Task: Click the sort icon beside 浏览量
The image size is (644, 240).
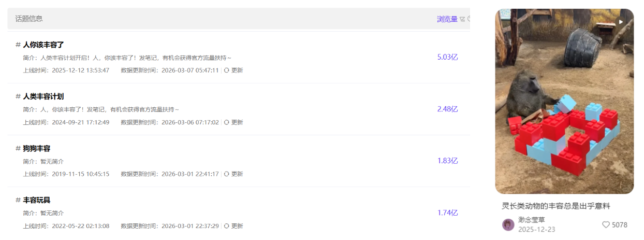Action: tap(462, 19)
